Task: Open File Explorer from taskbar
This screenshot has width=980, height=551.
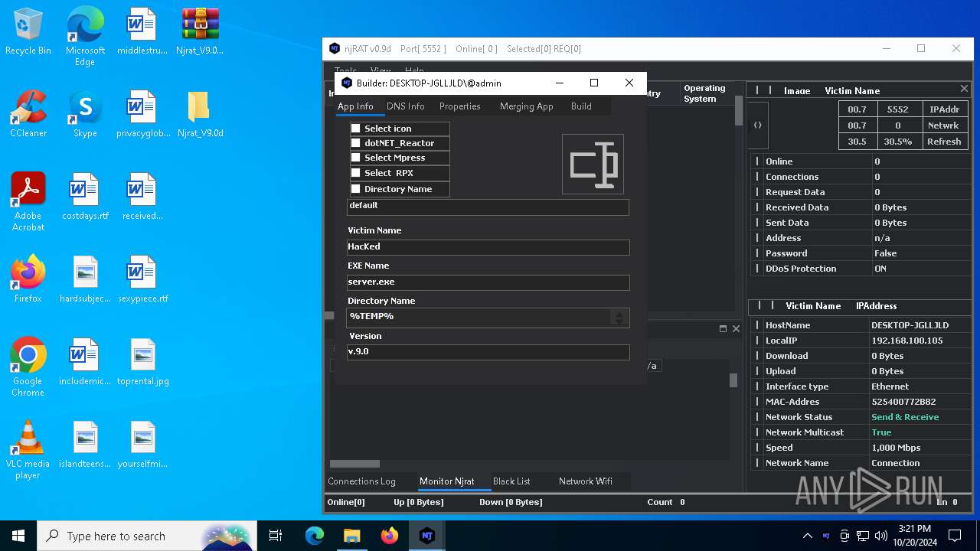Action: click(x=352, y=536)
